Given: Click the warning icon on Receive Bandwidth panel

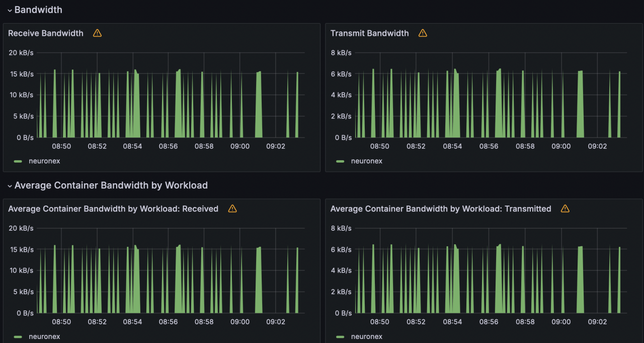Looking at the screenshot, I should pos(97,33).
